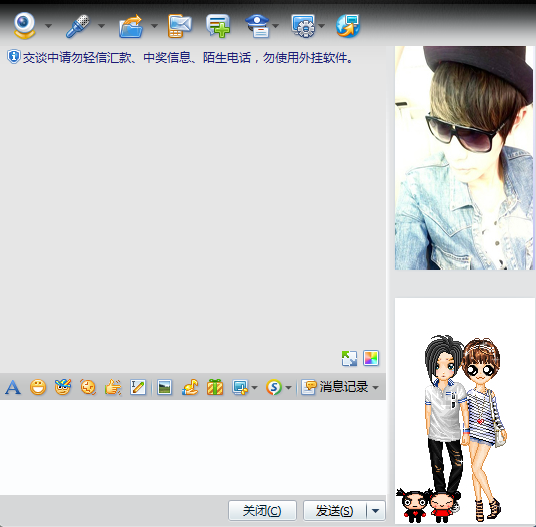Screen dimensions: 536x527
Task: Click 发送(S) send button
Action: point(335,511)
